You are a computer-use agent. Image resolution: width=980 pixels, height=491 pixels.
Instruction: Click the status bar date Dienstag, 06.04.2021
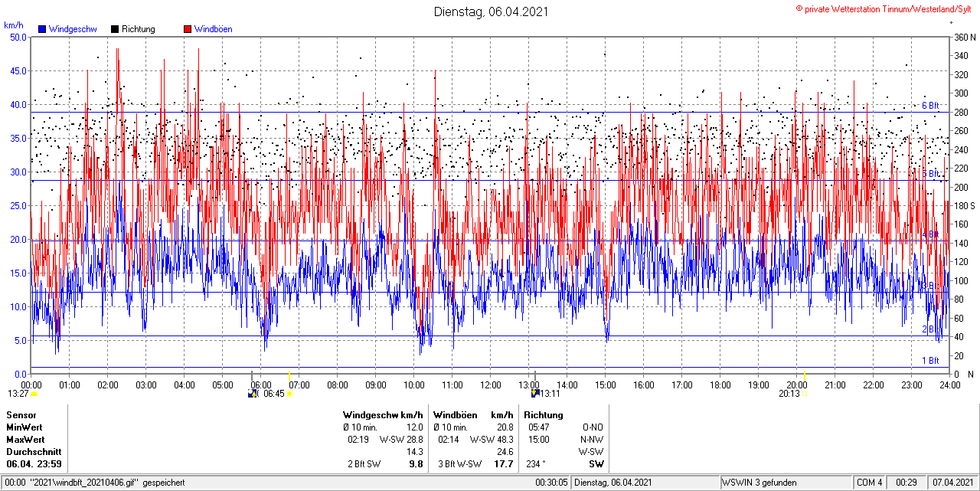click(x=613, y=483)
